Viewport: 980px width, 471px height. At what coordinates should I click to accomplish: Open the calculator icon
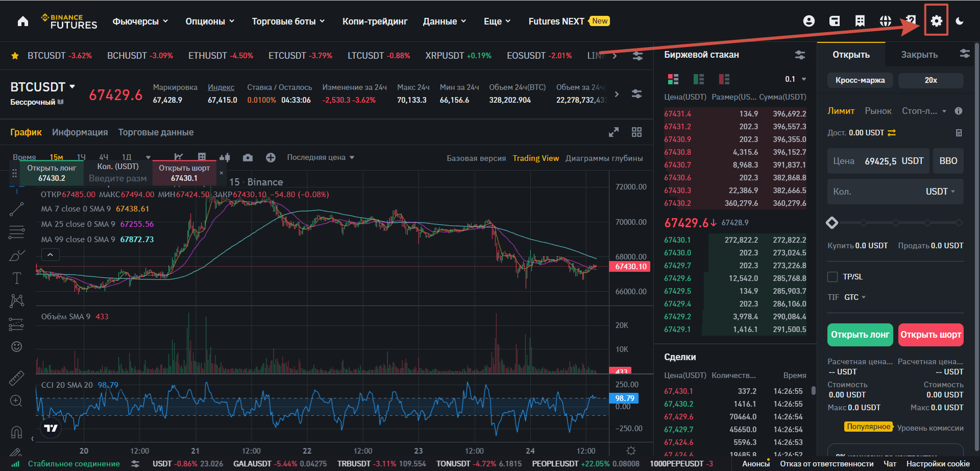click(x=959, y=133)
